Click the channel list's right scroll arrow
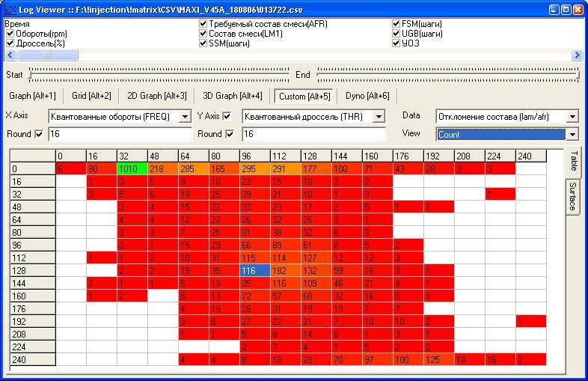 pyautogui.click(x=577, y=55)
